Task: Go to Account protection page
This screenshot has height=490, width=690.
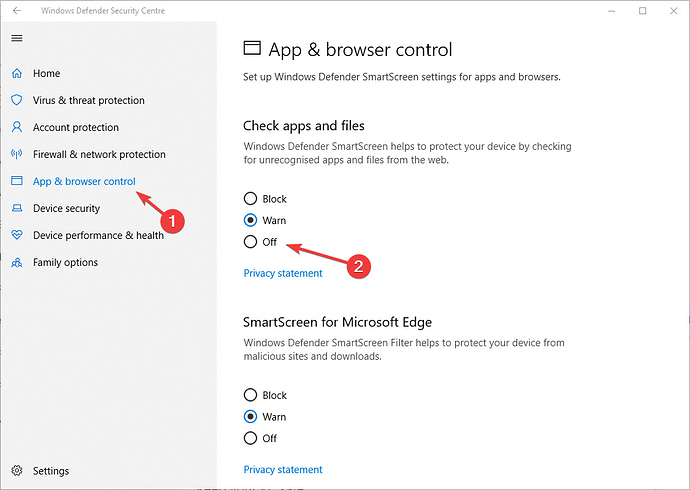Action: [x=76, y=128]
